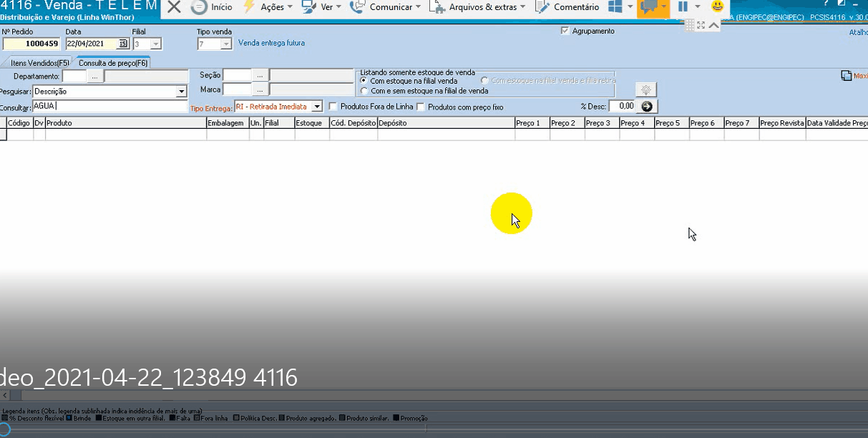Check Produtos Fora de Linha
868x438 pixels.
pos(333,107)
